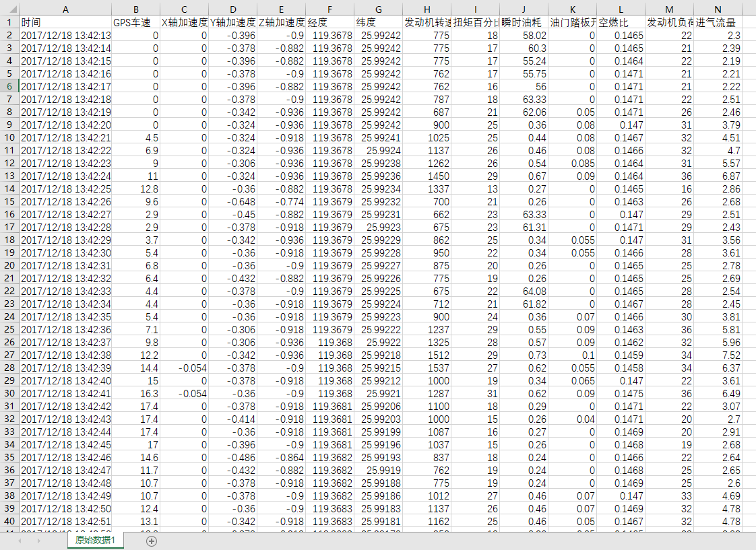Select the Y轴加速度 column D header
This screenshot has height=550, width=756.
[x=232, y=9]
